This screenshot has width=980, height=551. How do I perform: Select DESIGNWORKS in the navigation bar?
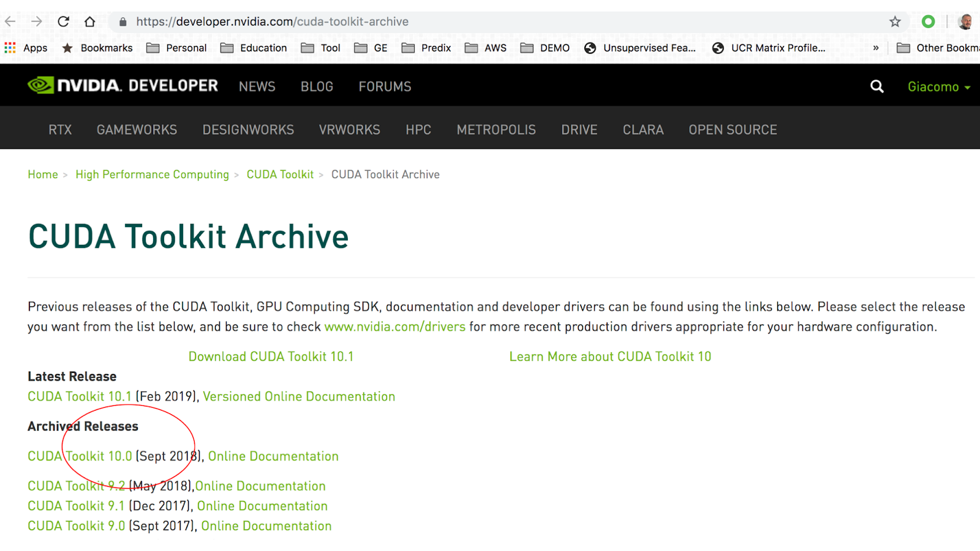pyautogui.click(x=248, y=130)
